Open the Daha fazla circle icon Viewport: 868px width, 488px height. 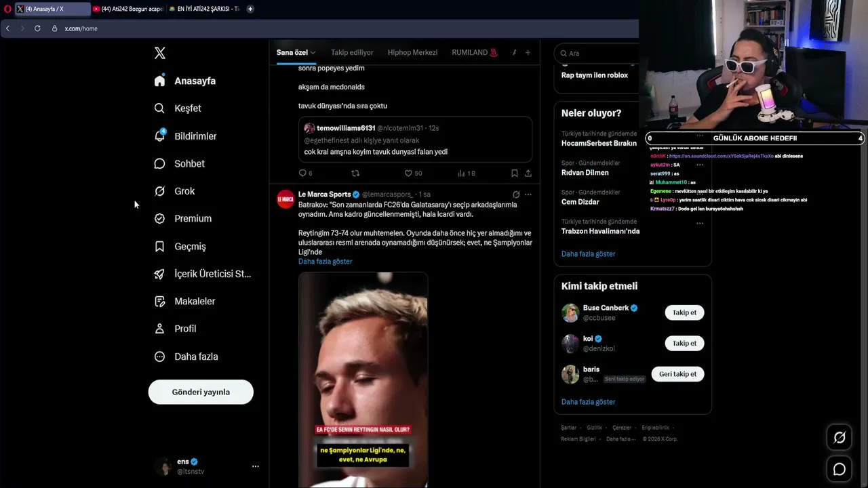[x=159, y=357]
